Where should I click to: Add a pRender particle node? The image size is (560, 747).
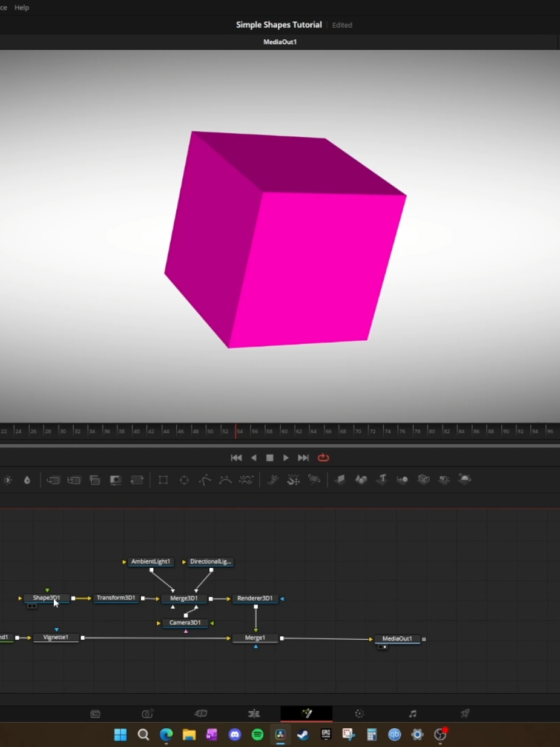click(x=314, y=480)
